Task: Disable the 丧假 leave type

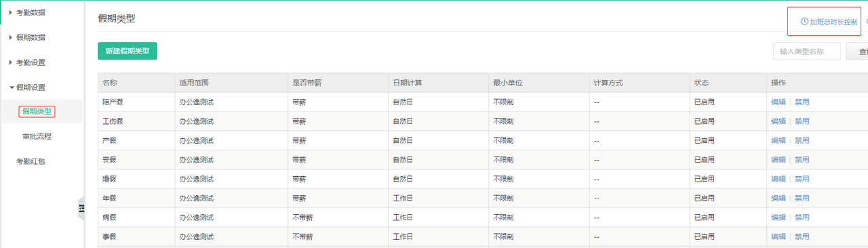Action: point(802,160)
